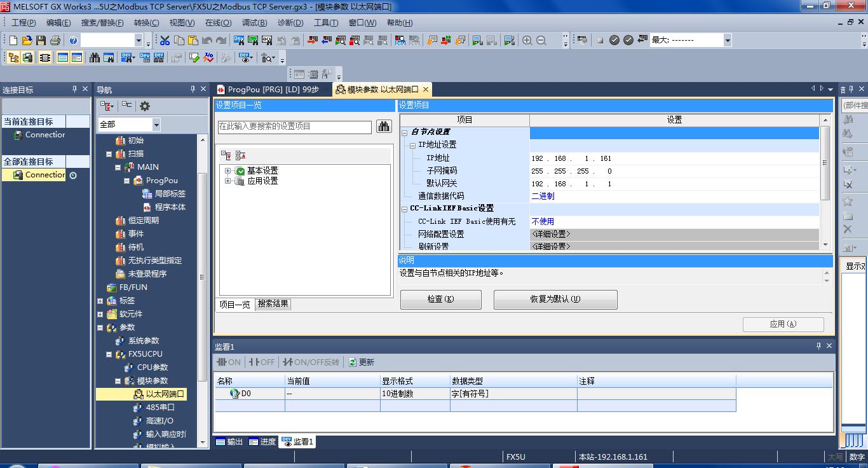Click the 恢复为默认(U) button
Viewport: 868px width, 468px height.
[x=555, y=299]
